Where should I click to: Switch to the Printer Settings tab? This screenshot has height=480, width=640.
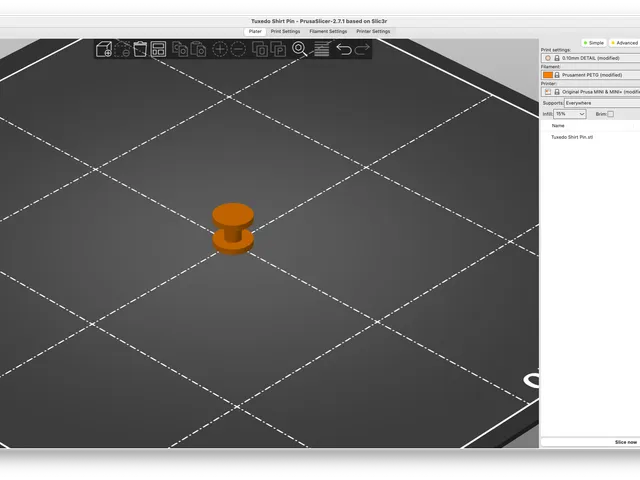(x=373, y=31)
